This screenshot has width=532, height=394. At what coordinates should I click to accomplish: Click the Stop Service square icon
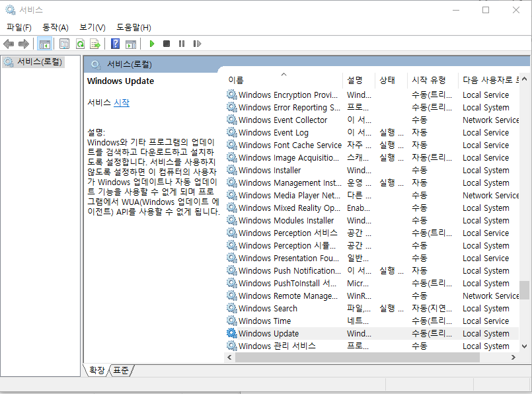click(167, 44)
